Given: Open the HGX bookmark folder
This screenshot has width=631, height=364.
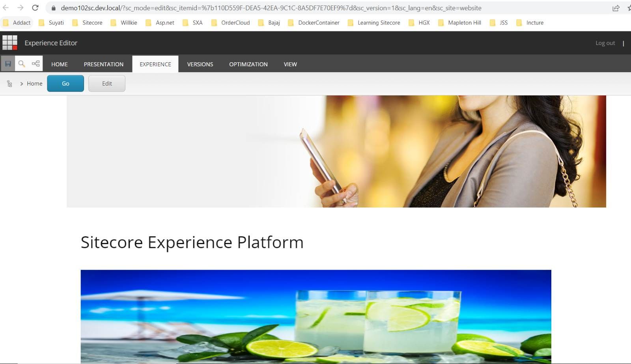Looking at the screenshot, I should [x=419, y=23].
